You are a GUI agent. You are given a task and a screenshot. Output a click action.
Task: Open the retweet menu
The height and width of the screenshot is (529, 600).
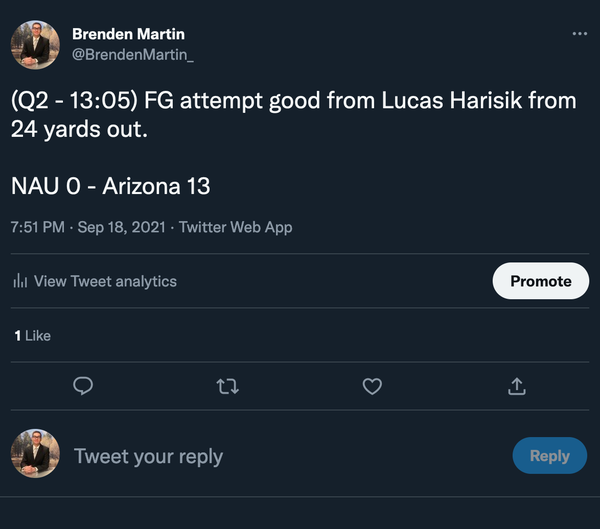point(228,385)
